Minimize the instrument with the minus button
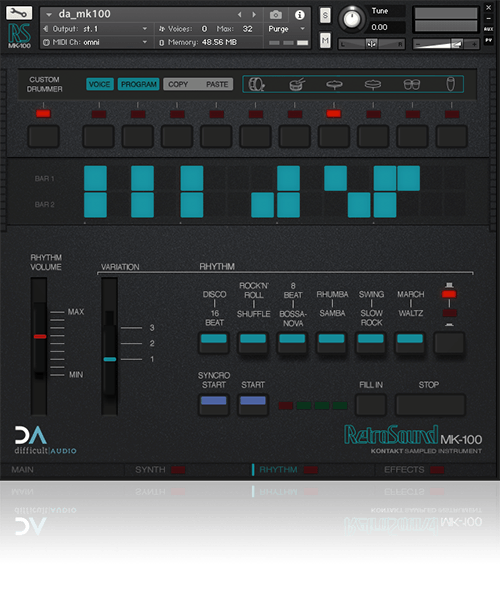This screenshot has height=589, width=500. click(x=488, y=18)
